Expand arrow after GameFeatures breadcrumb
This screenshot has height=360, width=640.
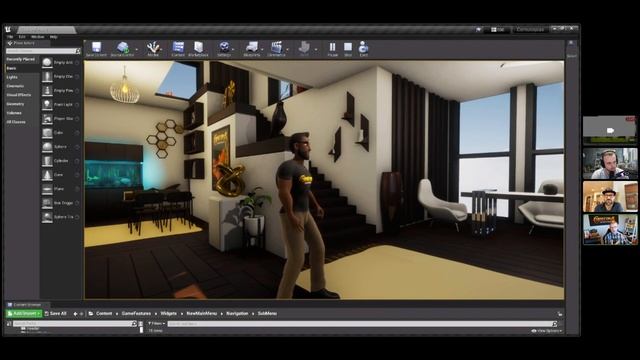click(156, 313)
